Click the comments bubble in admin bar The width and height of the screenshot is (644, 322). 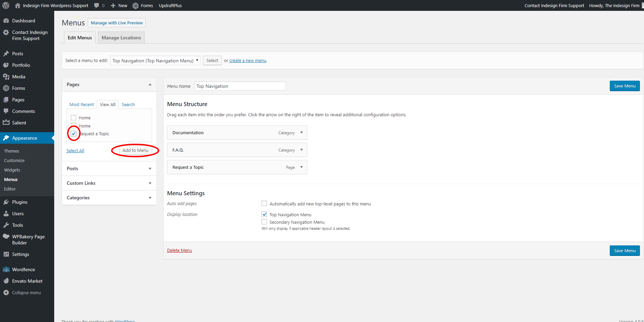click(97, 5)
